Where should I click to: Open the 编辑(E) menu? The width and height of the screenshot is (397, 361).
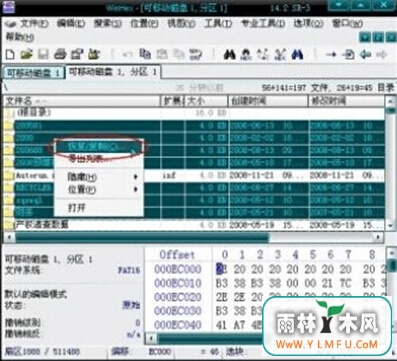click(x=71, y=24)
